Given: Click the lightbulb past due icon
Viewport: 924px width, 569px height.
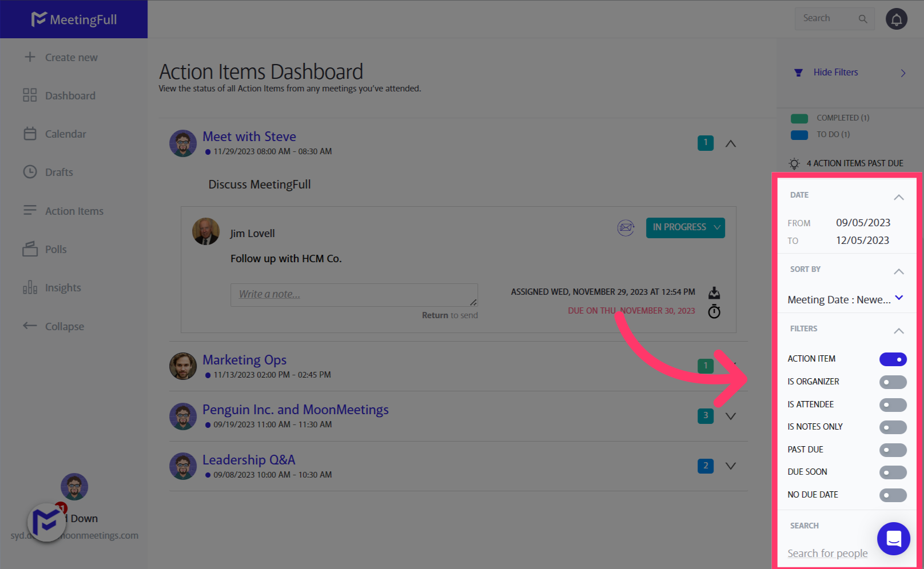Looking at the screenshot, I should 794,163.
